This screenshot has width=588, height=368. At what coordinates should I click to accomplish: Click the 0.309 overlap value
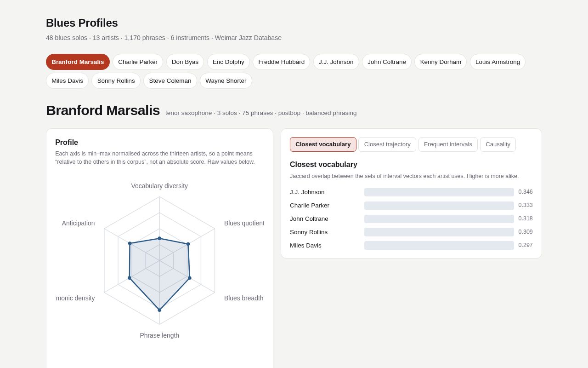pos(526,232)
